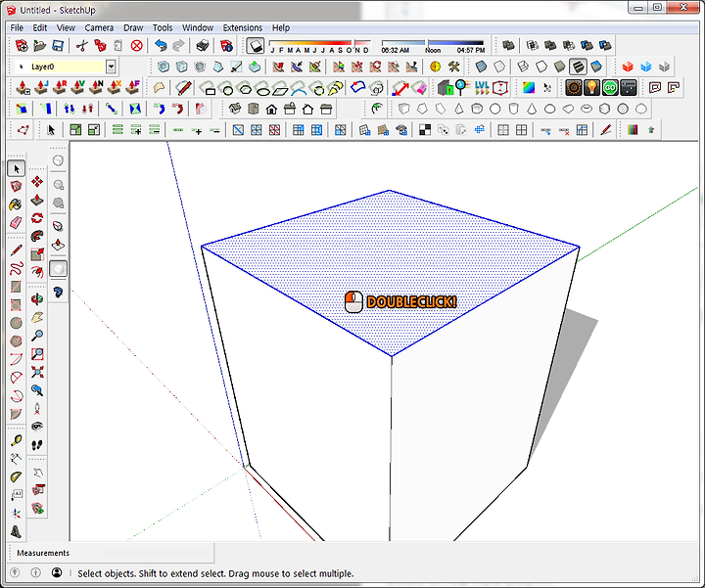Viewport: 705px width, 588px height.
Task: Click the user sign-in status icon
Action: (57, 572)
